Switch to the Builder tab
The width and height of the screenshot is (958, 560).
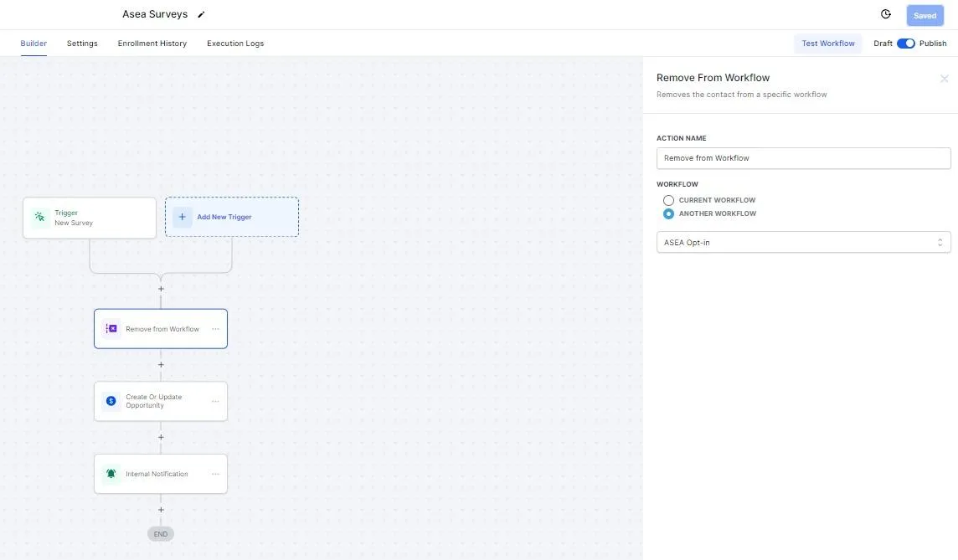[33, 44]
